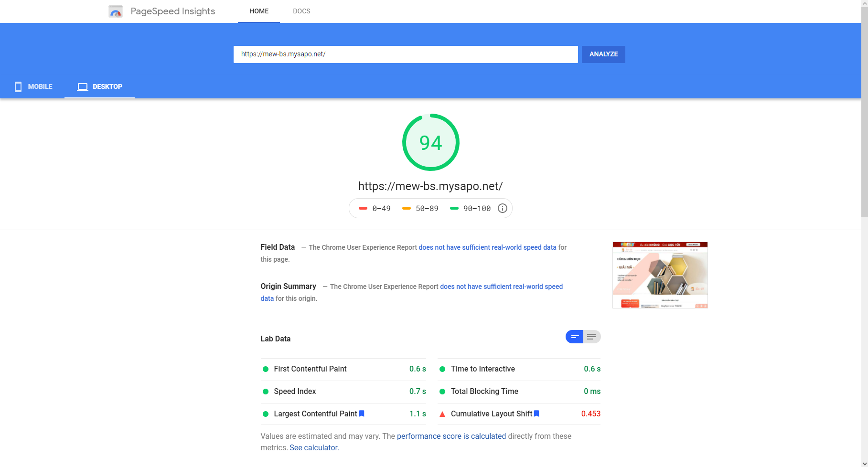The height and width of the screenshot is (467, 868).
Task: Click the 0.7 s Speed Index value
Action: click(x=418, y=392)
